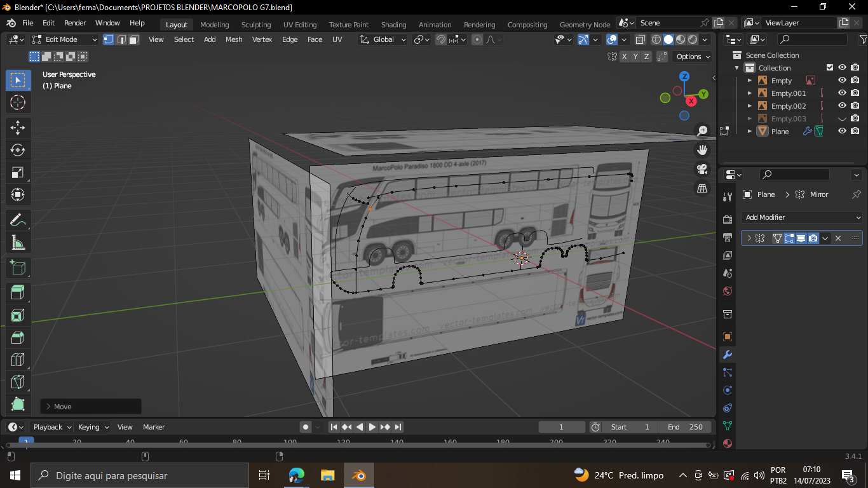Toggle X axis mirror button

(x=625, y=57)
